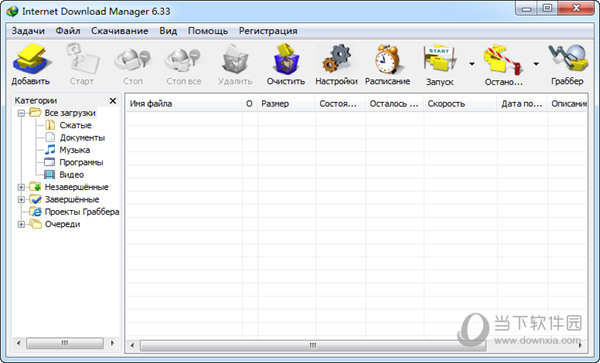Sort by Осталось ... column header
The image size is (600, 363).
tap(395, 104)
